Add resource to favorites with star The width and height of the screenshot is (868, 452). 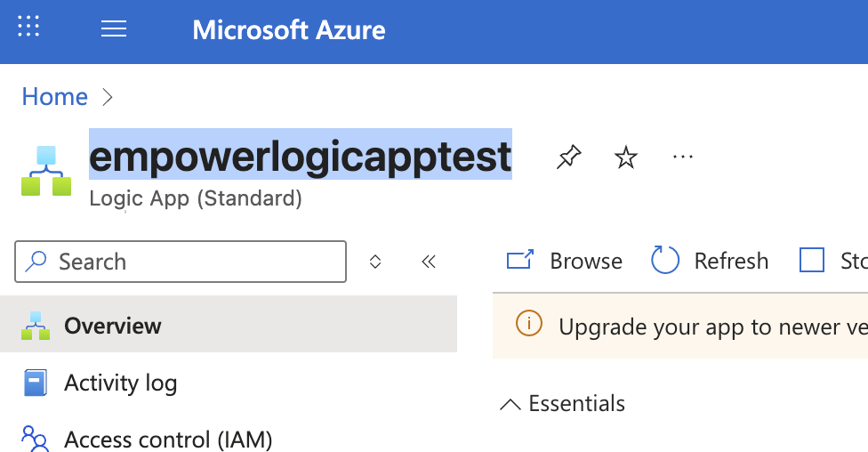click(x=625, y=157)
